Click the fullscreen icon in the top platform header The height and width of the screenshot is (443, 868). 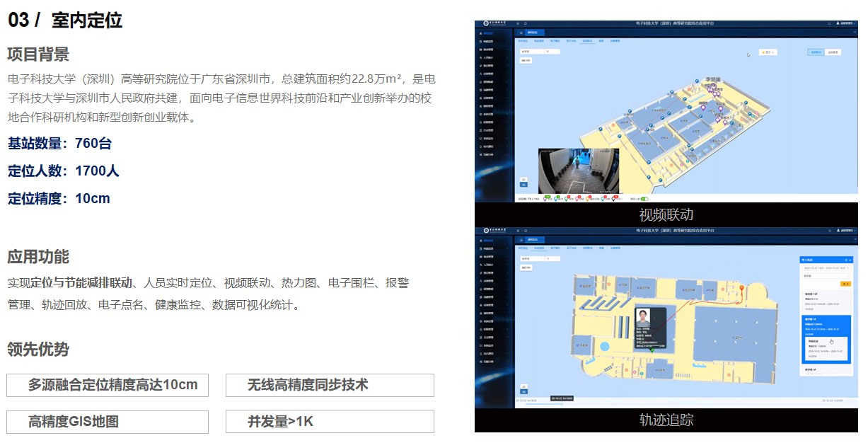point(829,23)
